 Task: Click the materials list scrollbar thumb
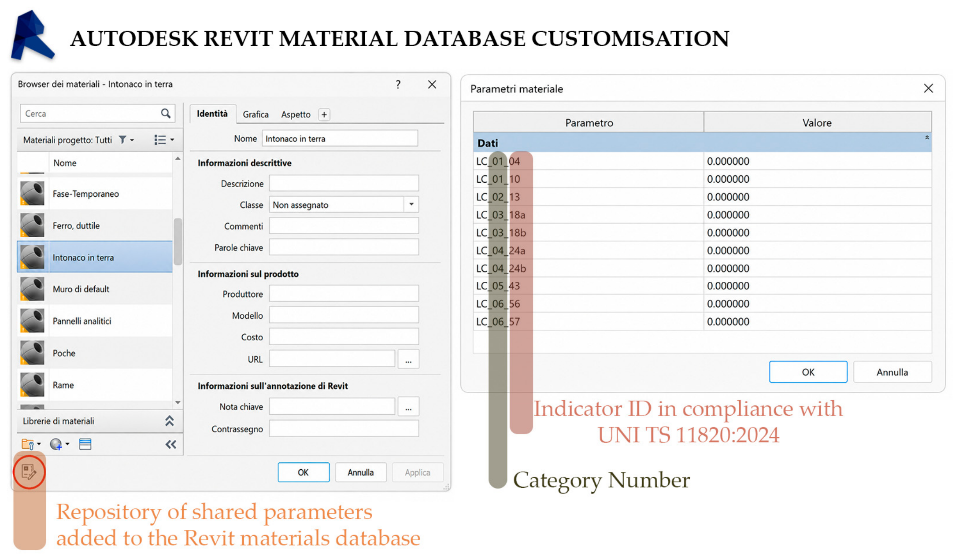(178, 241)
